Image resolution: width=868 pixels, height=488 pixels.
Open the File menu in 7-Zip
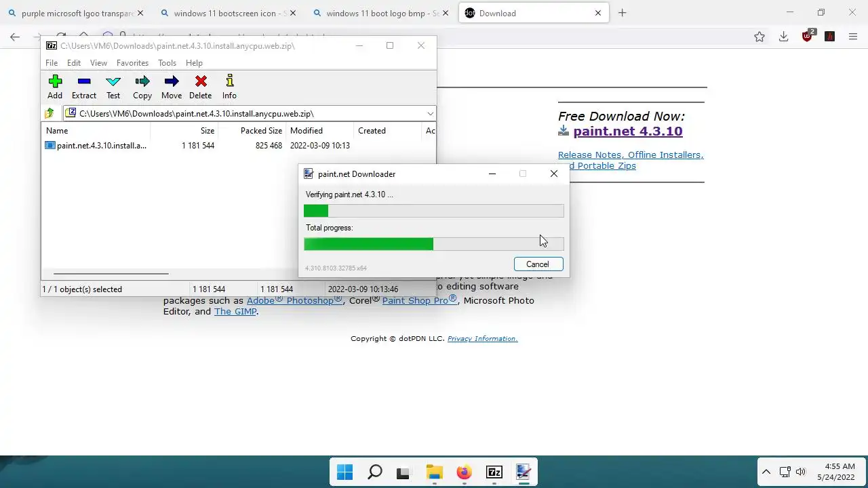pos(52,63)
